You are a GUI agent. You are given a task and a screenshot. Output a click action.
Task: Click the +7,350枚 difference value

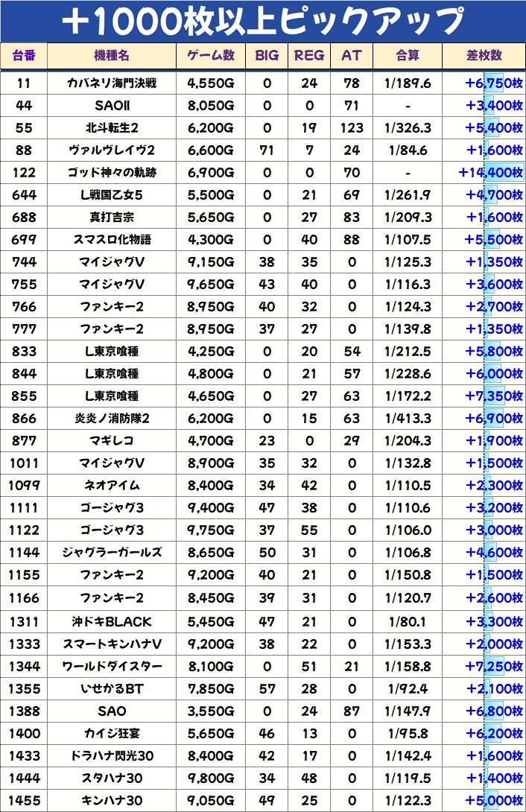pyautogui.click(x=494, y=396)
